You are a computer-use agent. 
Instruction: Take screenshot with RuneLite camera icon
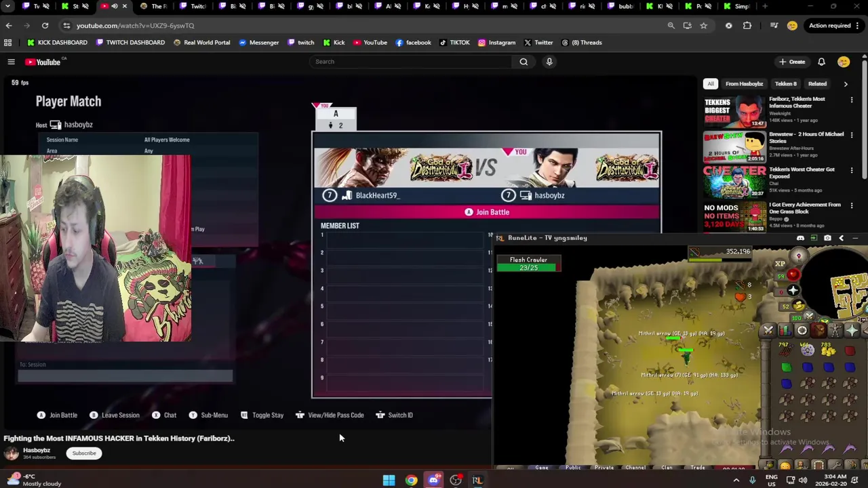tap(827, 238)
